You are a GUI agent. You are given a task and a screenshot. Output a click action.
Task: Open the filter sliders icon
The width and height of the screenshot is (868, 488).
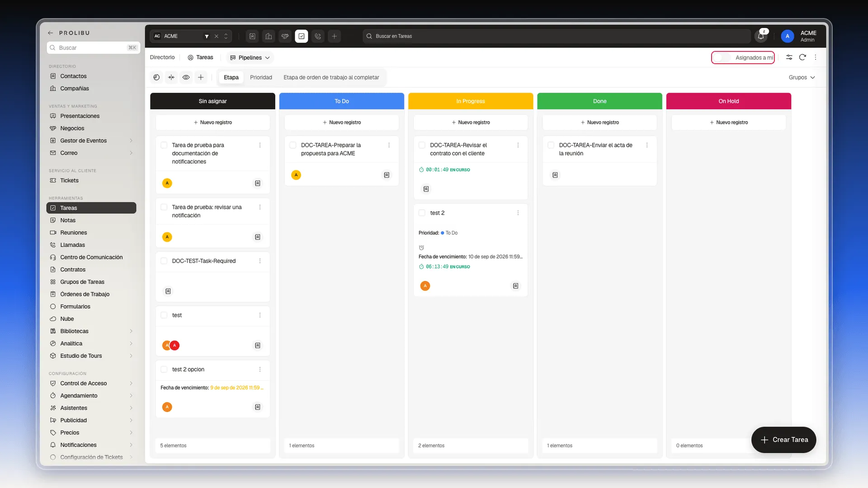(x=789, y=57)
